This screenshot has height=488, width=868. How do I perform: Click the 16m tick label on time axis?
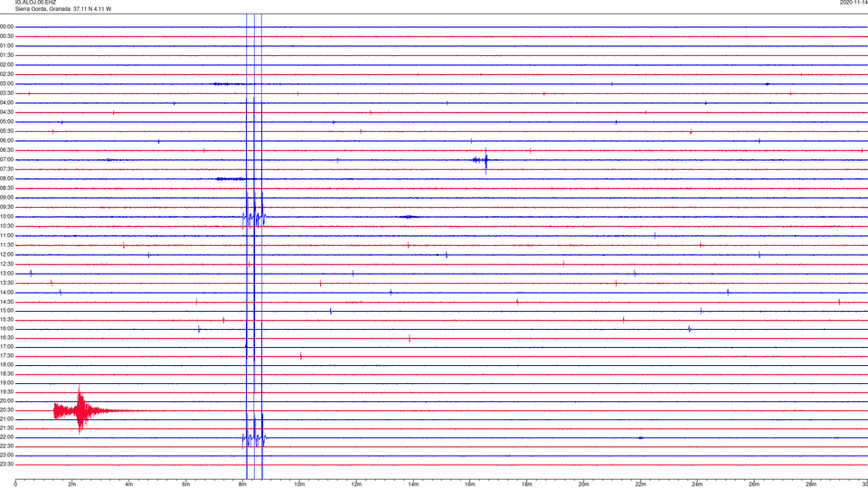click(470, 484)
